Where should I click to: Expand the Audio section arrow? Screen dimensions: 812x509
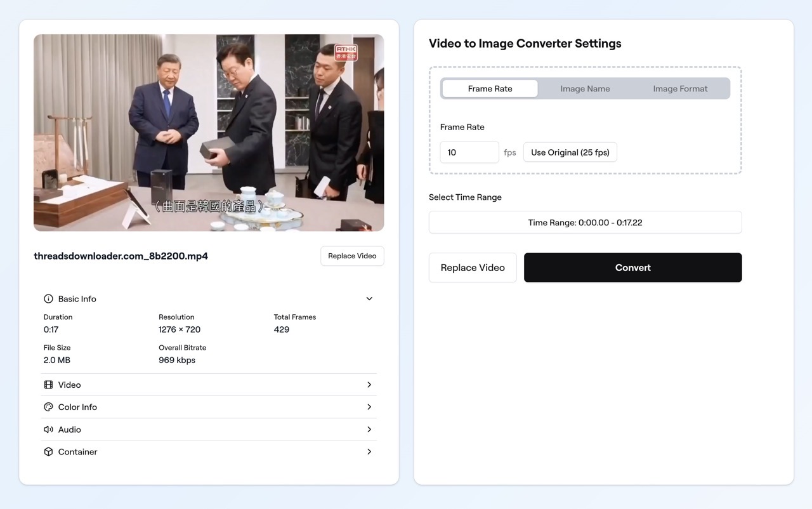pyautogui.click(x=369, y=430)
